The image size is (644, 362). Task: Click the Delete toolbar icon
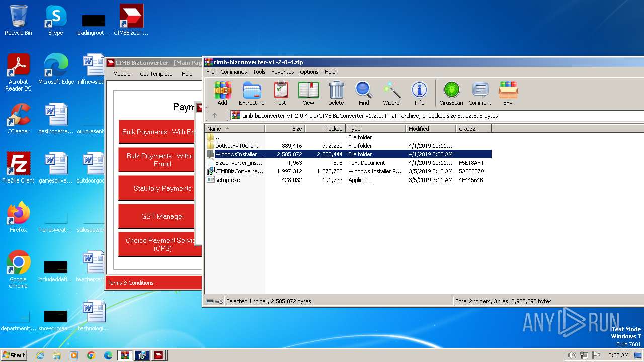click(336, 94)
